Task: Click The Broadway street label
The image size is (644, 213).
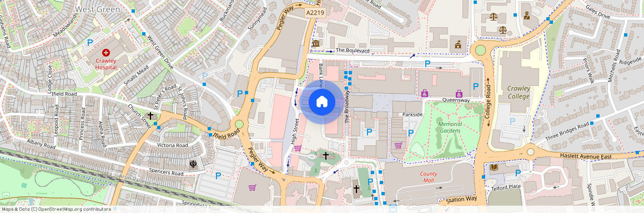Action: tap(347, 106)
